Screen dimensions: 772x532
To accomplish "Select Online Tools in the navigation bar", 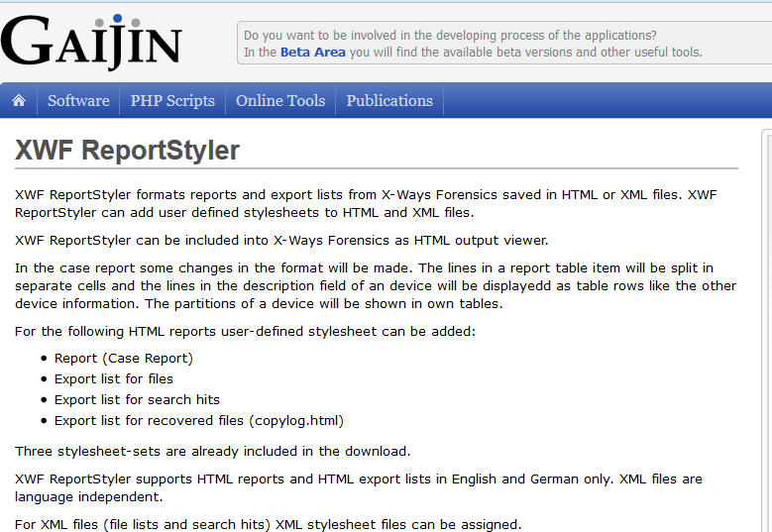I will 280,100.
